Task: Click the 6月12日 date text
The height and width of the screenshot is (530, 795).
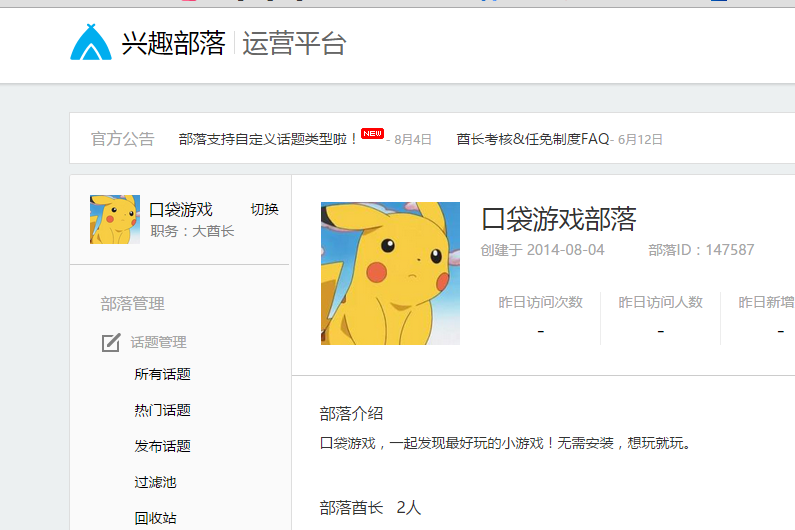Action: click(640, 139)
